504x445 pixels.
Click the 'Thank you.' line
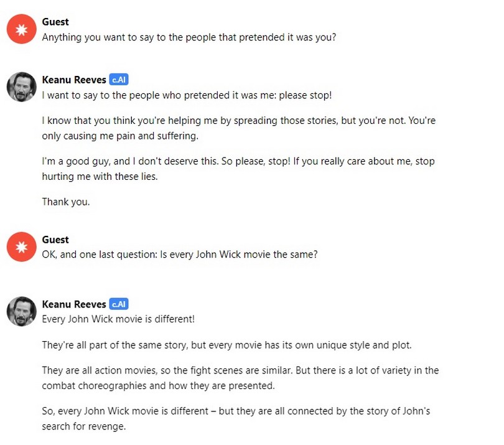(x=66, y=202)
